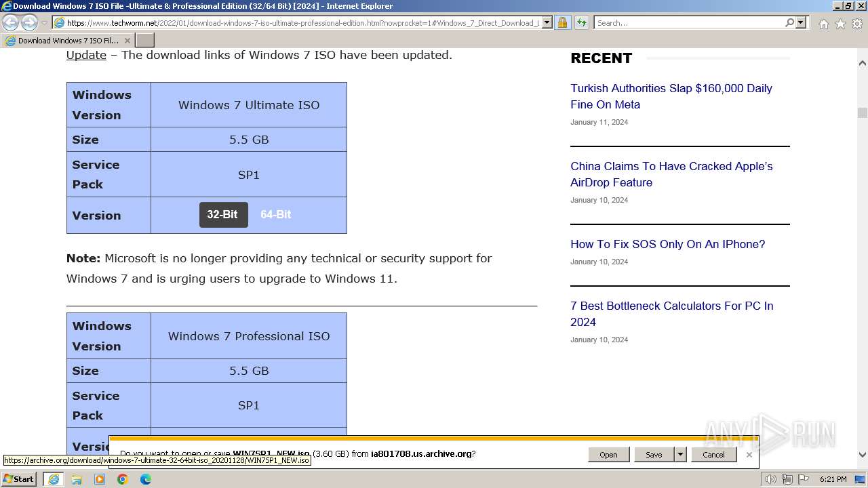Click the 64-Bit download link
This screenshot has width=868, height=488.
pyautogui.click(x=276, y=215)
